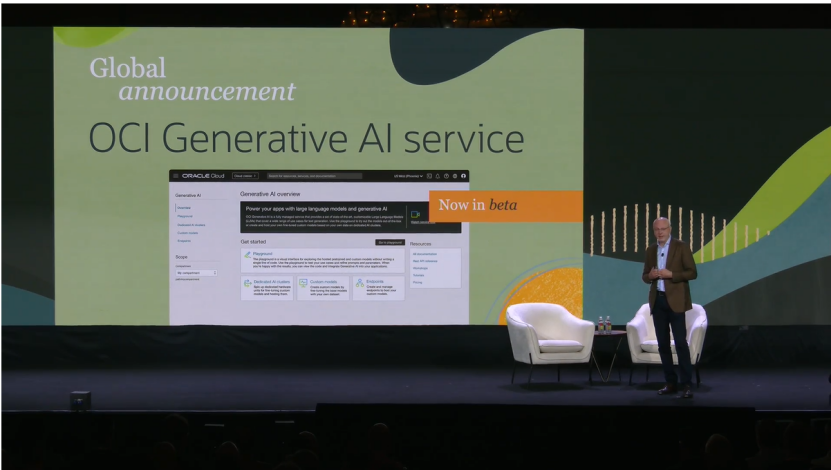Open the US West (Phoenix) region selector
This screenshot has width=831, height=470.
(x=408, y=176)
